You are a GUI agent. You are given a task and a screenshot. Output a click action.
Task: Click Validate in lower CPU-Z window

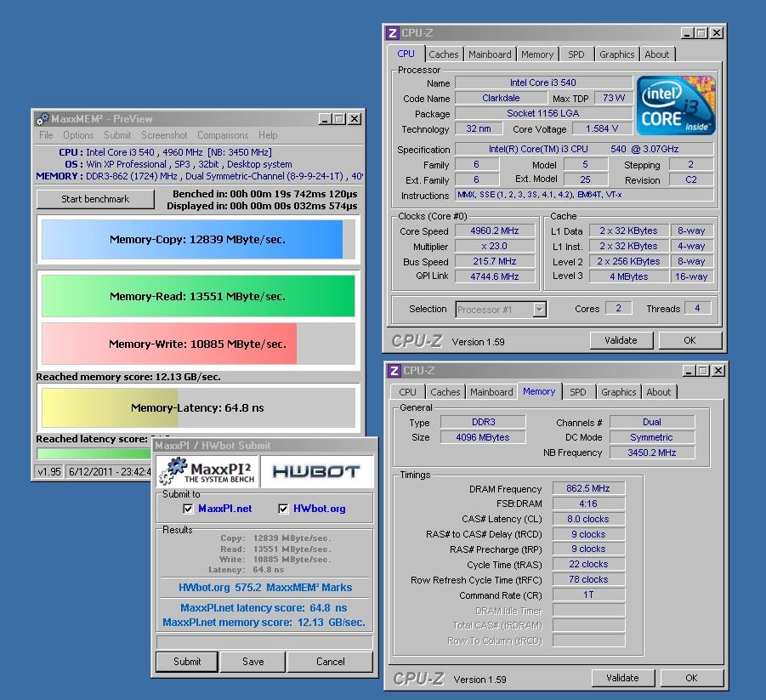[x=622, y=678]
